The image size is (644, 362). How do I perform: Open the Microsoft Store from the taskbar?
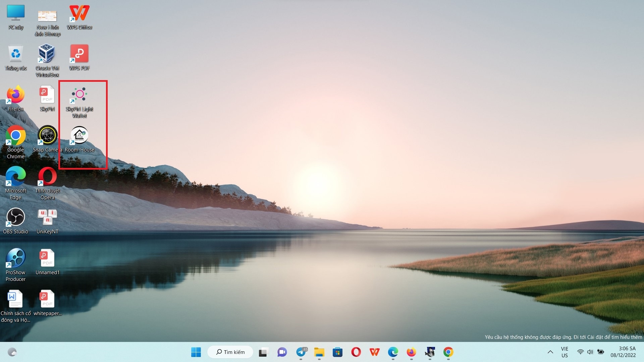(x=337, y=352)
